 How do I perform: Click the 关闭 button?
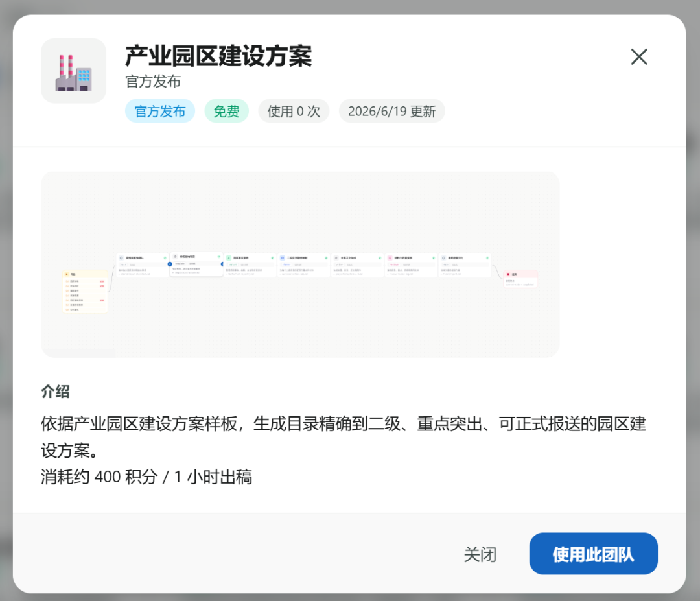pos(480,554)
